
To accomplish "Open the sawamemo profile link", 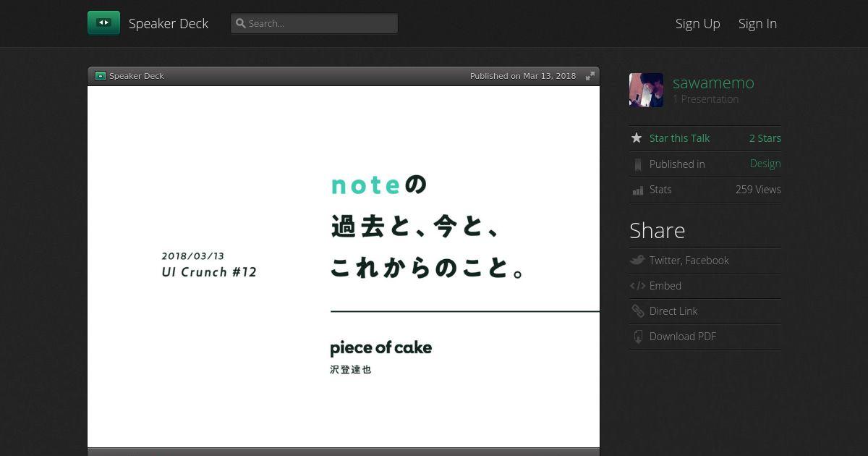I will [713, 83].
